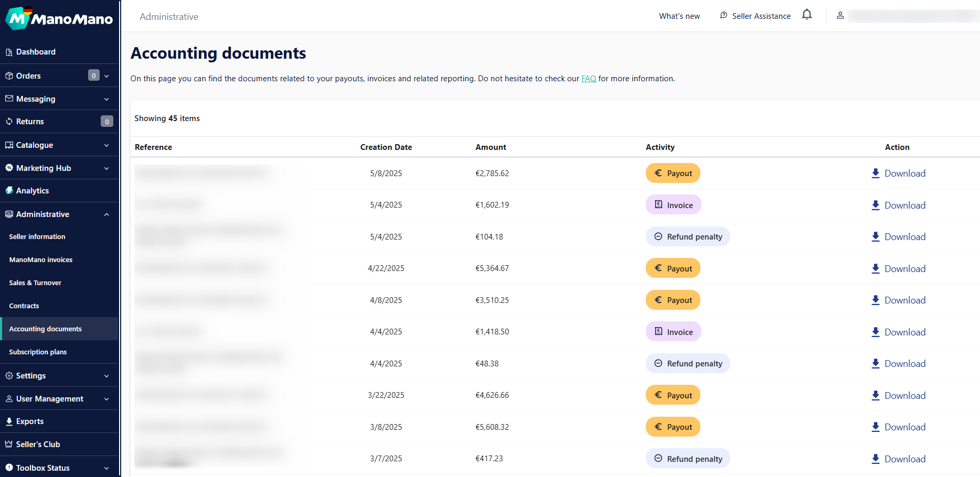The image size is (980, 477).
Task: Open Subscription plans in sidebar
Action: point(38,352)
